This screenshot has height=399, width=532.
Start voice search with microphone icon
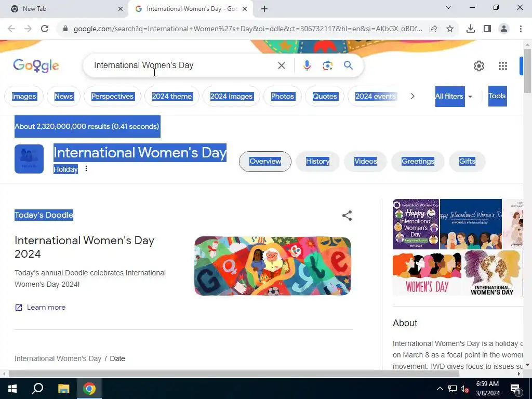307,65
